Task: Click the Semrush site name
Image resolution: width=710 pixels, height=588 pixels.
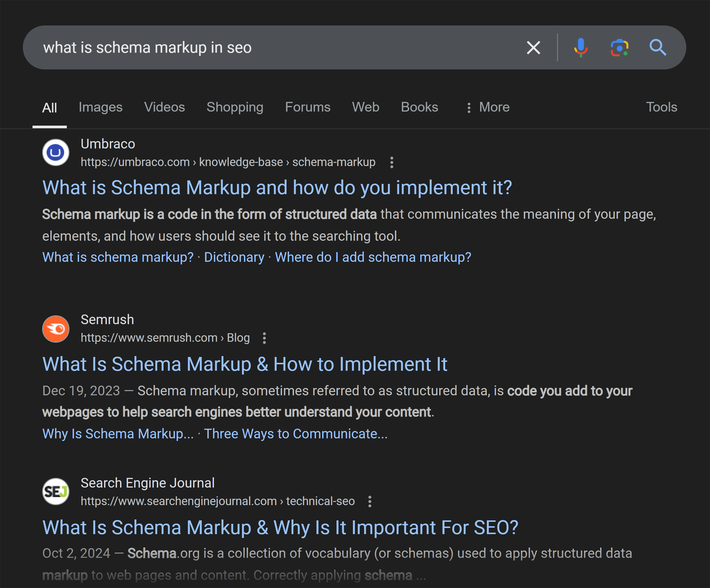Action: (107, 320)
